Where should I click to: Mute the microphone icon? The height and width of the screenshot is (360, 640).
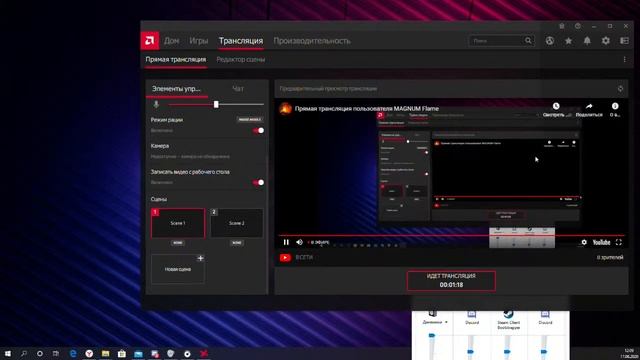pyautogui.click(x=156, y=104)
